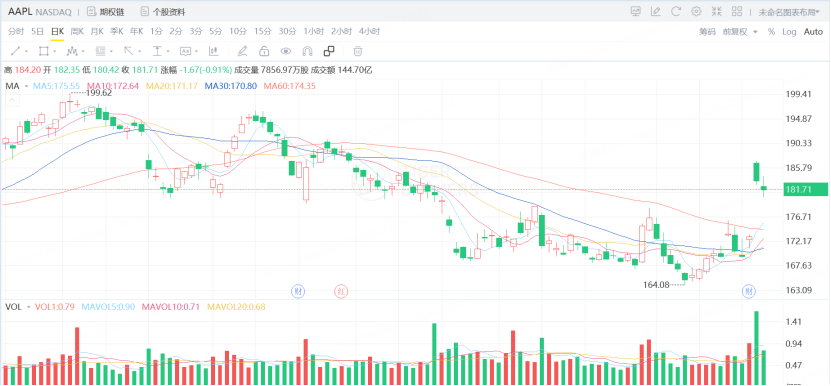Screen dimensions: 831x386
Task: Open chart settings gear icon
Action: coord(696,11)
